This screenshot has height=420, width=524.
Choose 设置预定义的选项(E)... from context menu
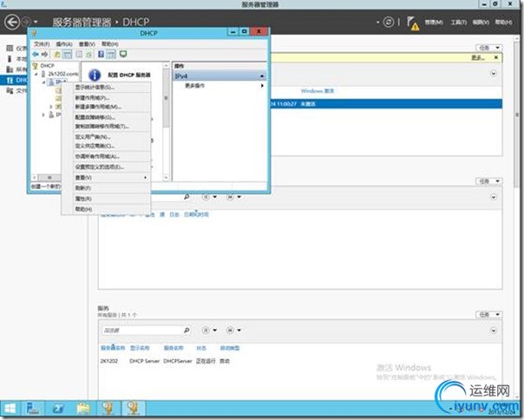pyautogui.click(x=106, y=167)
